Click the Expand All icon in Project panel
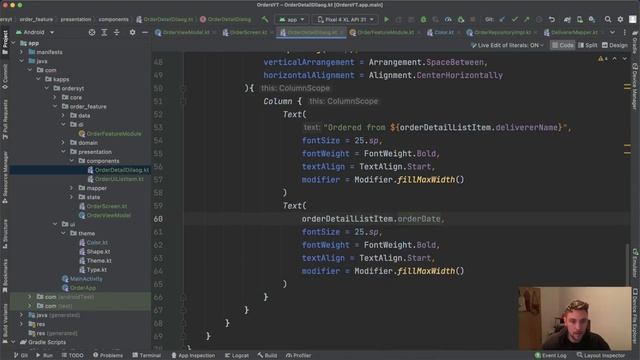This screenshot has width=640, height=360. click(x=104, y=32)
